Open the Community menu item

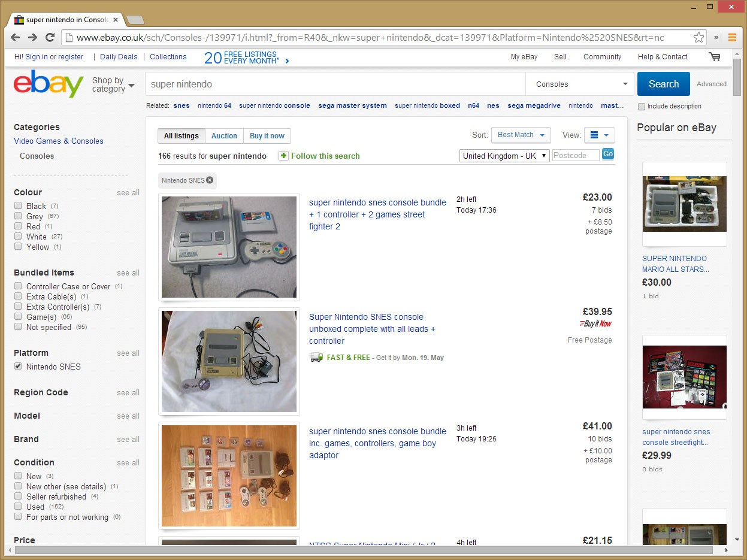pyautogui.click(x=602, y=57)
